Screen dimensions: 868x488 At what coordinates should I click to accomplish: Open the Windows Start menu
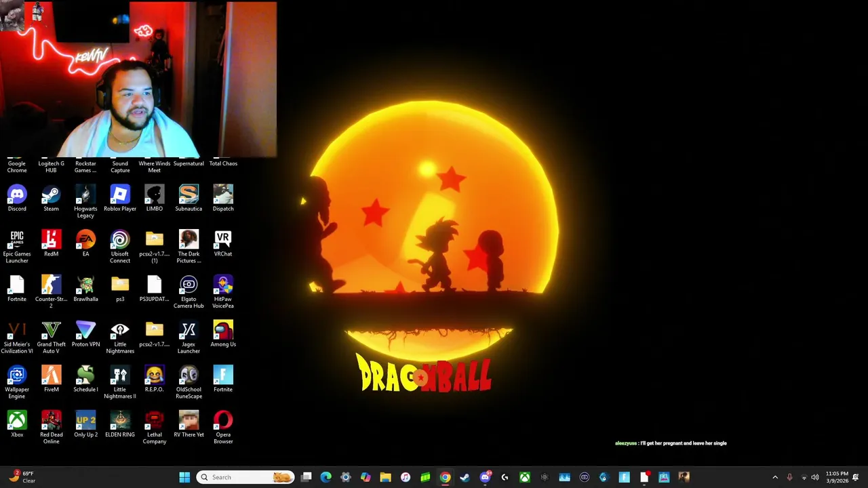tap(184, 477)
